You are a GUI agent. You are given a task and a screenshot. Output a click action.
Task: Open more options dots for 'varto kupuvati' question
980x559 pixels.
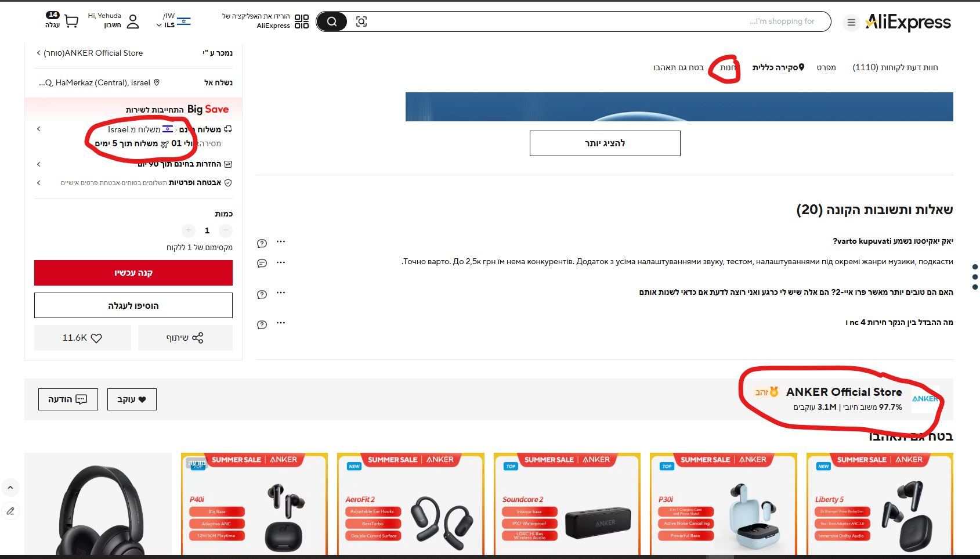(281, 241)
